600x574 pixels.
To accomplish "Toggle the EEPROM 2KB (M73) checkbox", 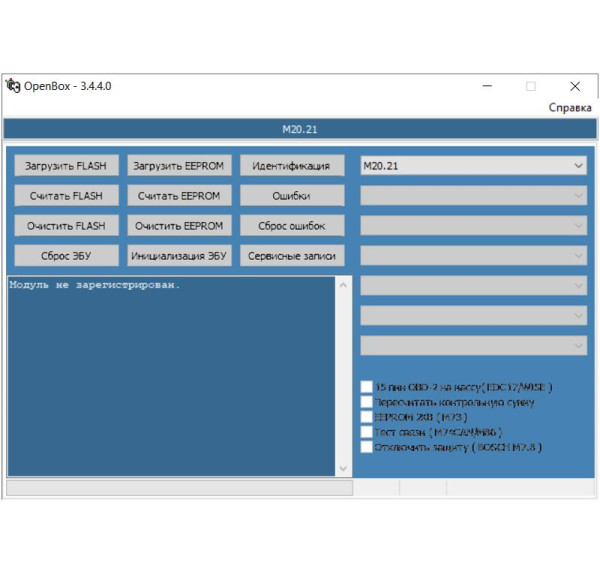I will pyautogui.click(x=366, y=417).
